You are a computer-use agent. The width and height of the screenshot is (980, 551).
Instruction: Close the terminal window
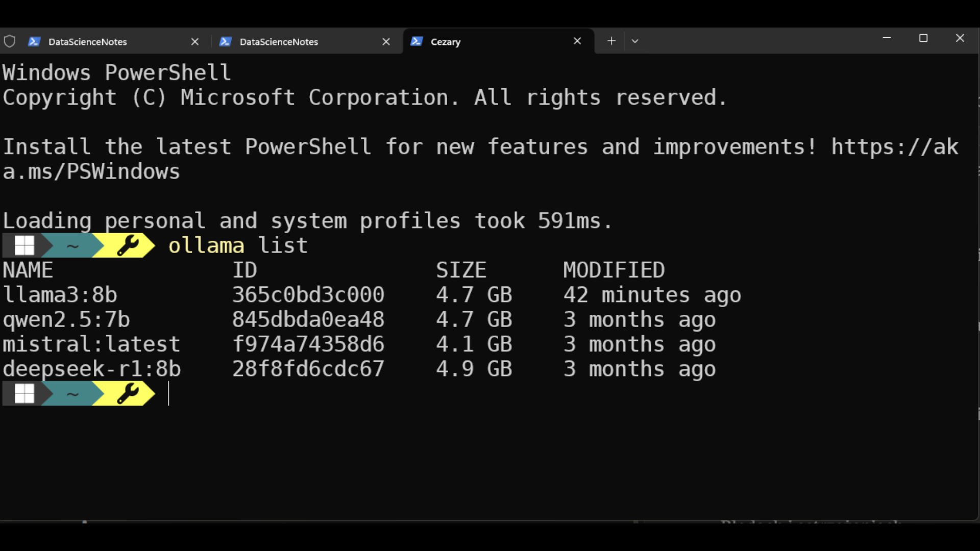point(960,38)
